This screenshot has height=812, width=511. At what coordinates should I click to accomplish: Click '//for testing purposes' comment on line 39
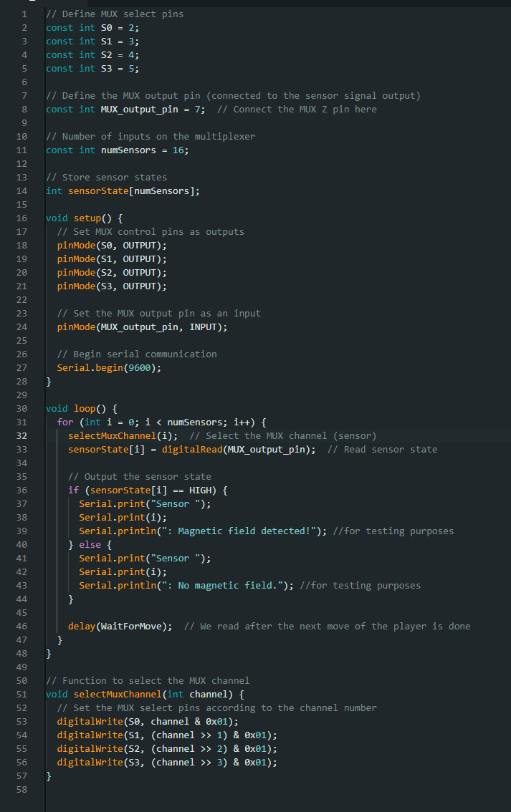[x=393, y=531]
